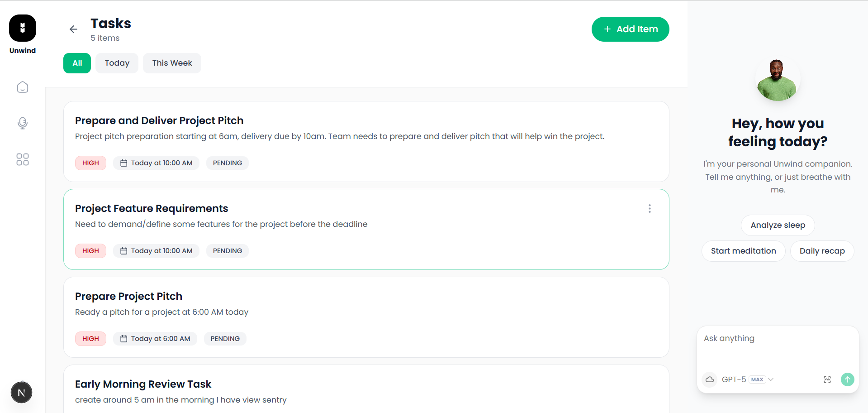868x413 pixels.
Task: Click the Analyze sleep suggestion
Action: point(778,225)
